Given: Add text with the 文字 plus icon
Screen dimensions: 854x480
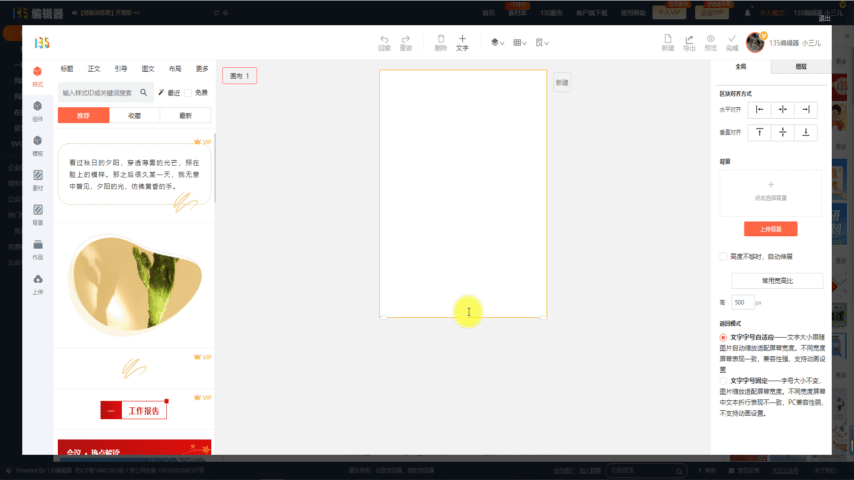Looking at the screenshot, I should [x=462, y=41].
